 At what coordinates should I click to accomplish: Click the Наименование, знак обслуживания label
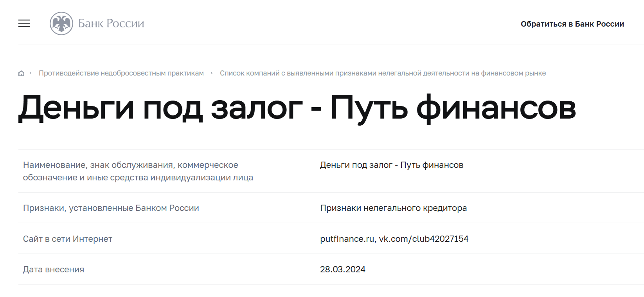point(138,171)
